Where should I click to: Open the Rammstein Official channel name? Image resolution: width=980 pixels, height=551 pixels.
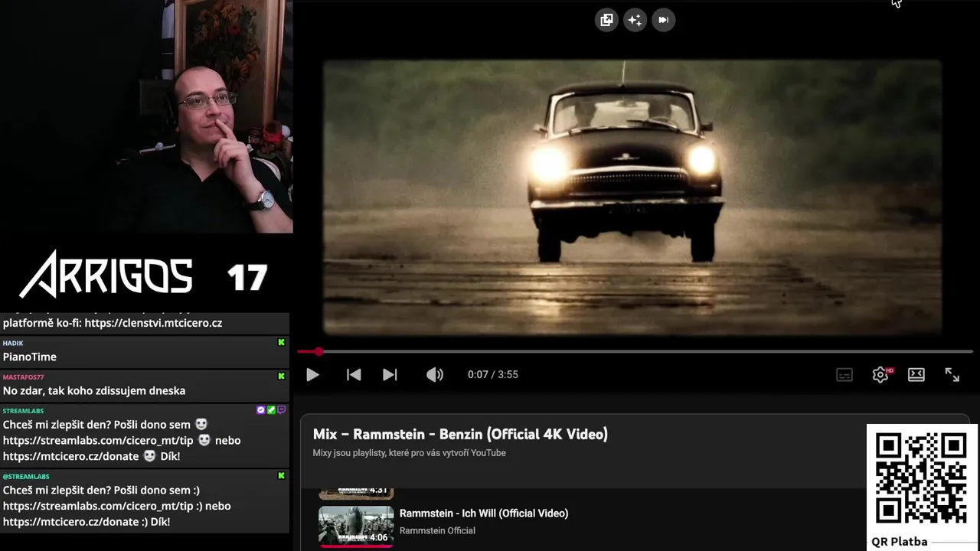click(x=437, y=530)
